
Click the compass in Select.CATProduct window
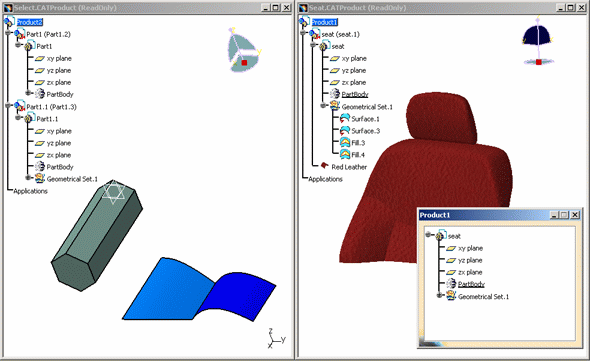(243, 50)
